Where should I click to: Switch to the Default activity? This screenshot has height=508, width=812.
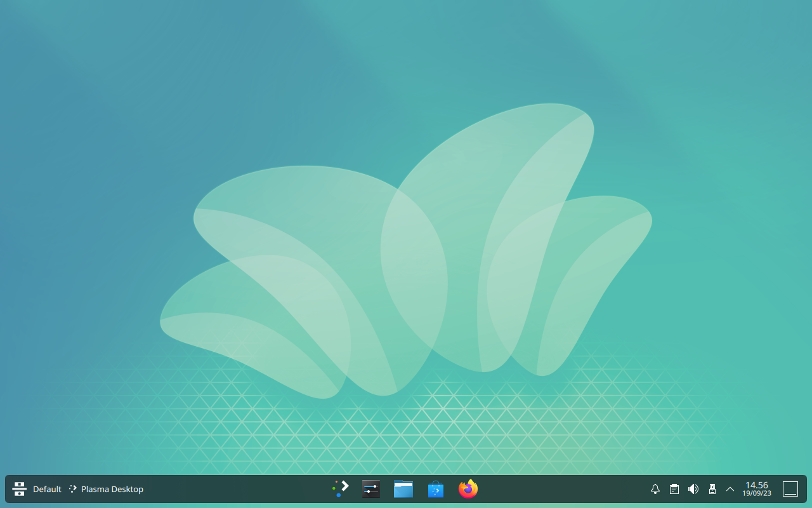click(x=46, y=489)
